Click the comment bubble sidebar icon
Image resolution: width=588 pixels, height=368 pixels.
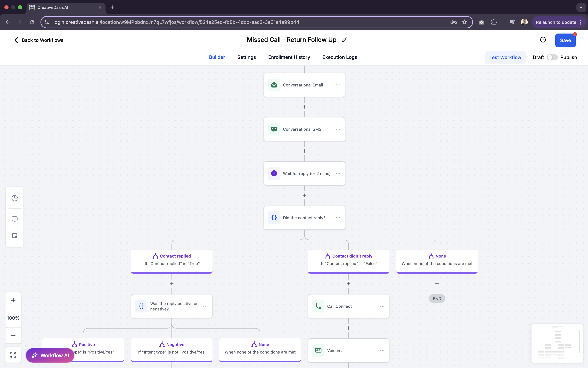[15, 219]
